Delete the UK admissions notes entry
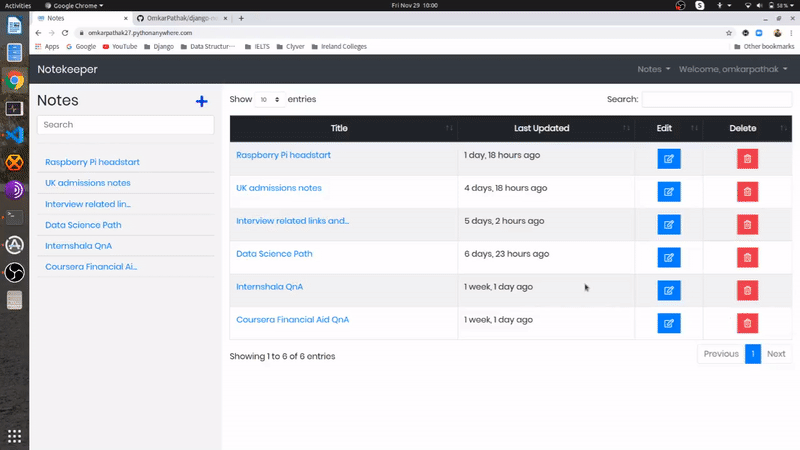 (x=747, y=192)
